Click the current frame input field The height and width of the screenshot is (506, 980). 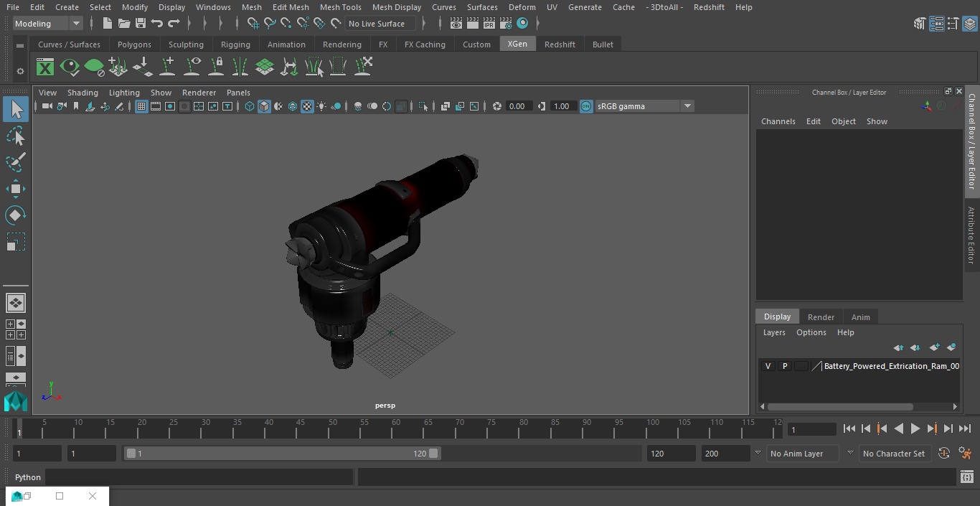click(x=812, y=429)
